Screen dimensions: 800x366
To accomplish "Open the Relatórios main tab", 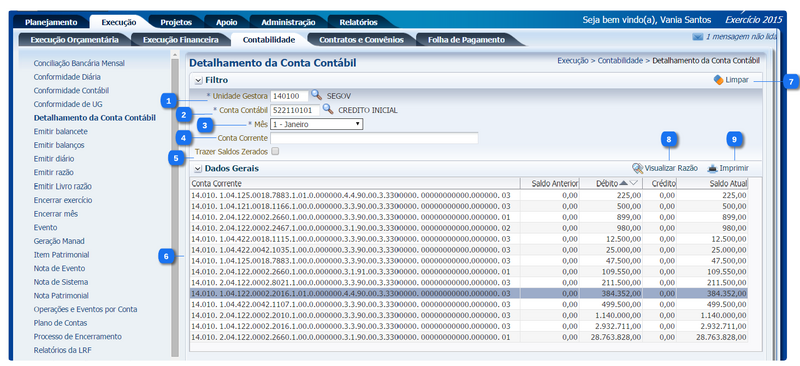I will [x=358, y=22].
